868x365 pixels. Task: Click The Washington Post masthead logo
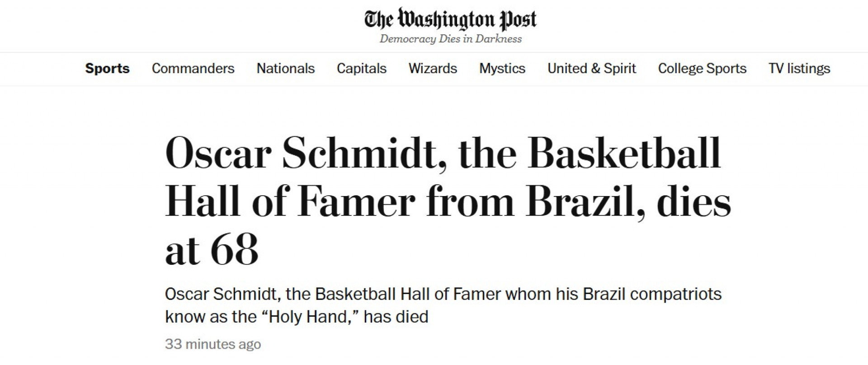tap(450, 19)
